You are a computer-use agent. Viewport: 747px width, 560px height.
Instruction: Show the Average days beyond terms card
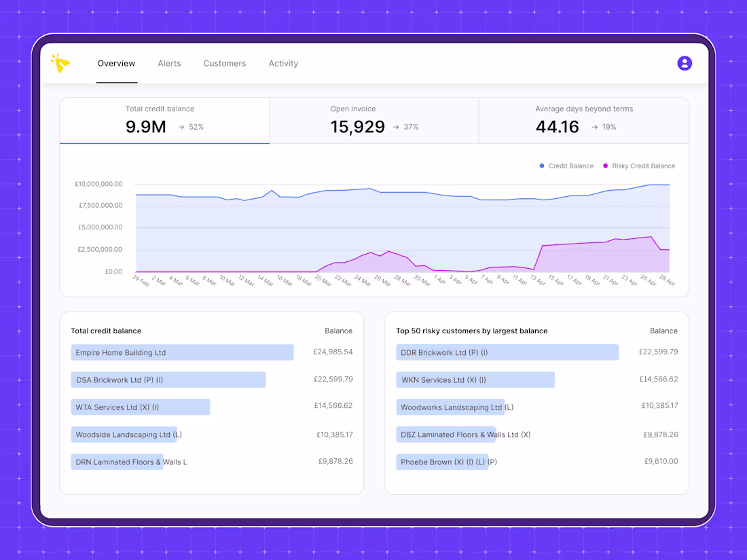click(x=583, y=120)
